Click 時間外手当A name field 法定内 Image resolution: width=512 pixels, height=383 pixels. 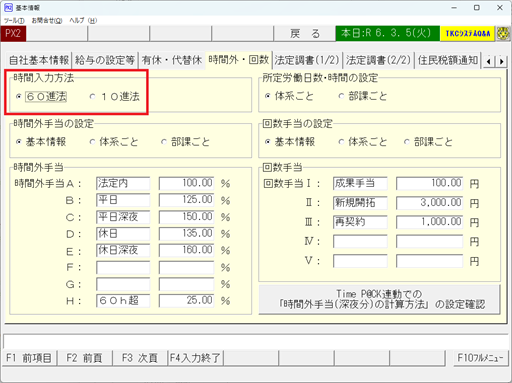(x=123, y=183)
